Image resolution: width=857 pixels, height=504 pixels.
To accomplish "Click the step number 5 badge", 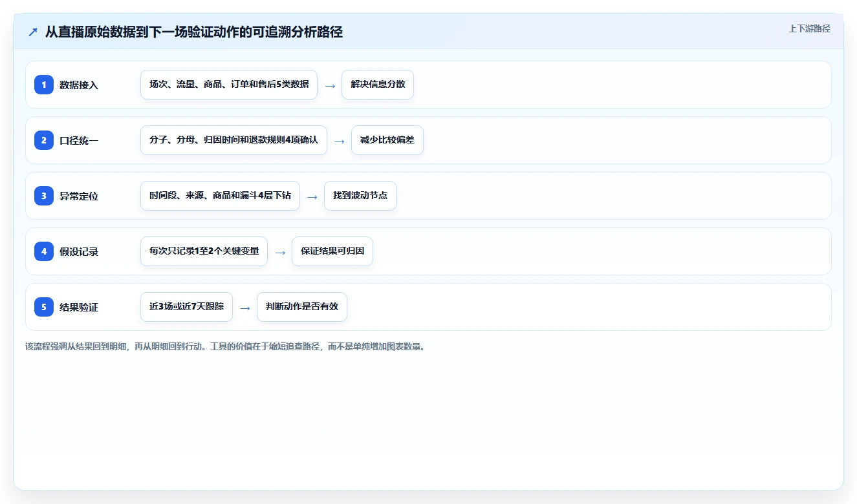I will click(x=44, y=307).
